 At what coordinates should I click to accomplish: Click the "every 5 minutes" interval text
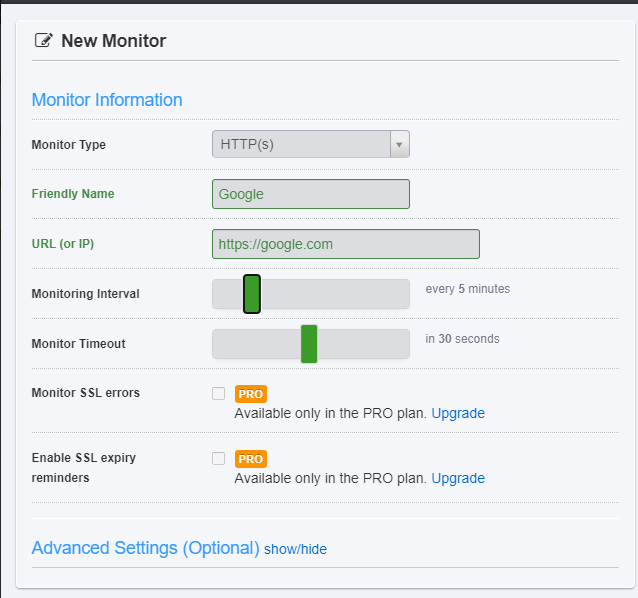[x=467, y=289]
